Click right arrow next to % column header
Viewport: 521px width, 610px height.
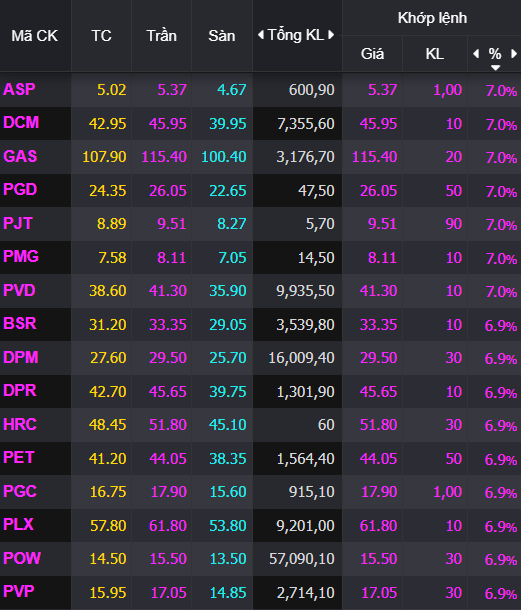pos(514,54)
